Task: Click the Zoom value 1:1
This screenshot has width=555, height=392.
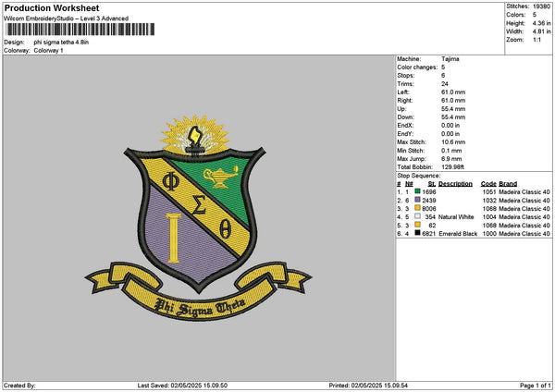Action: (x=536, y=40)
